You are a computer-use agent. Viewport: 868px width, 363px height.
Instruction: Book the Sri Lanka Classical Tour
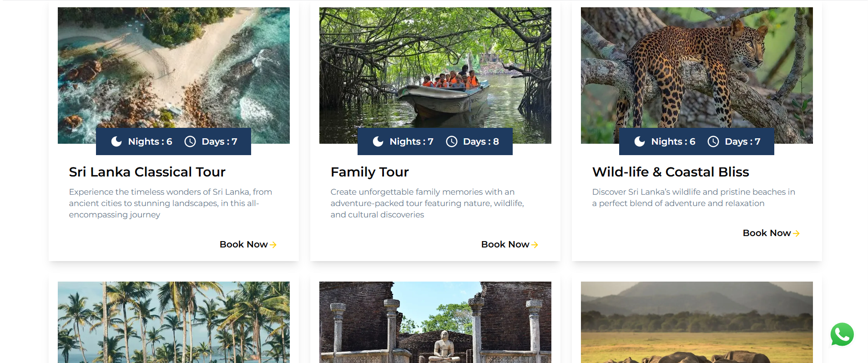pyautogui.click(x=247, y=244)
